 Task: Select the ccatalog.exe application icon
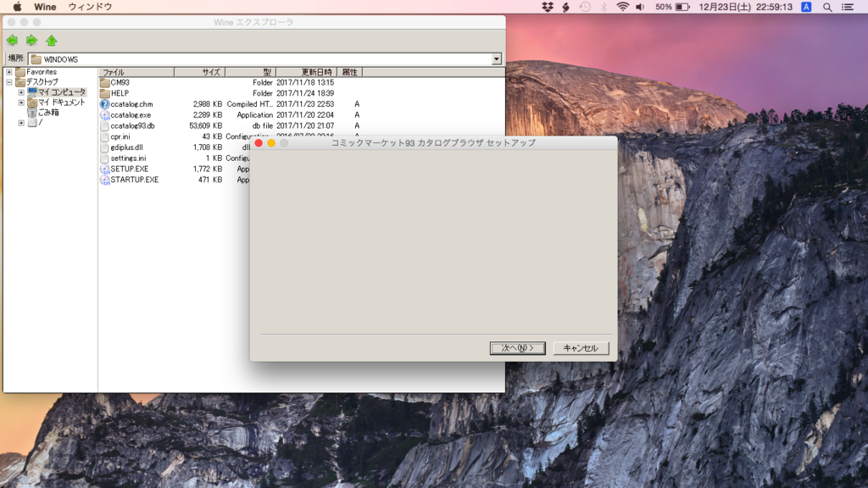tap(104, 115)
